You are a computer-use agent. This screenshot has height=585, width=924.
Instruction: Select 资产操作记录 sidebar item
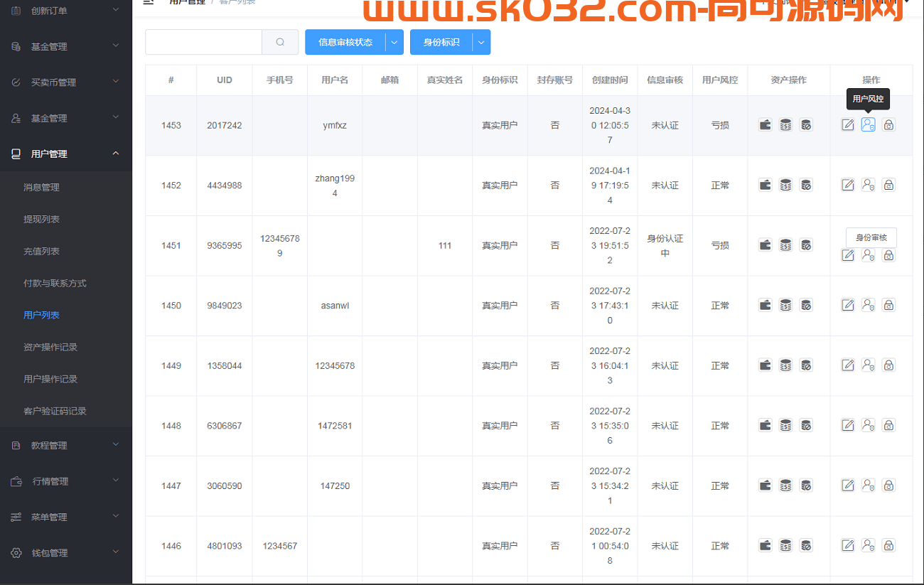(x=50, y=347)
